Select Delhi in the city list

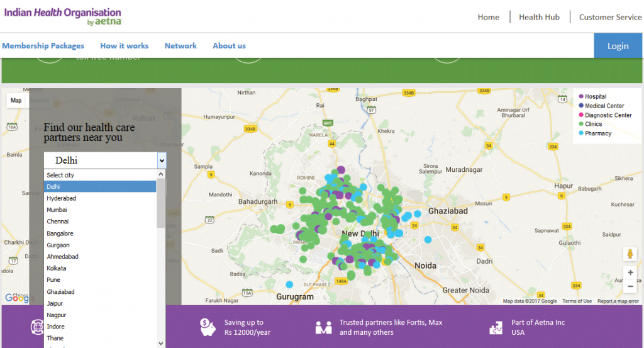tap(100, 186)
